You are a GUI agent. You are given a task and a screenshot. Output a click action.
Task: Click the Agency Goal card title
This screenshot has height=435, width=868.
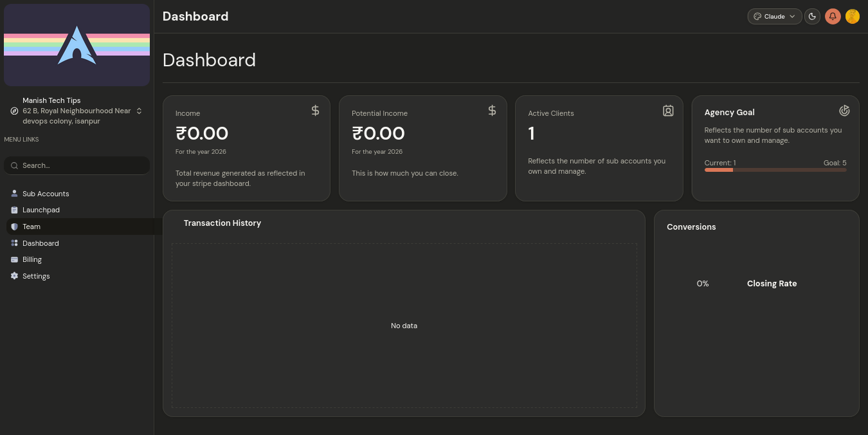point(730,113)
